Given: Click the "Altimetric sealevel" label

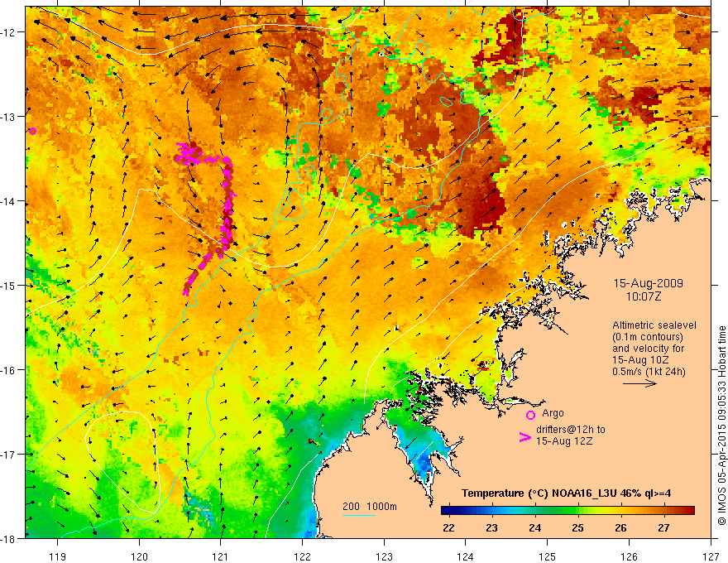Looking at the screenshot, I should pos(654,325).
